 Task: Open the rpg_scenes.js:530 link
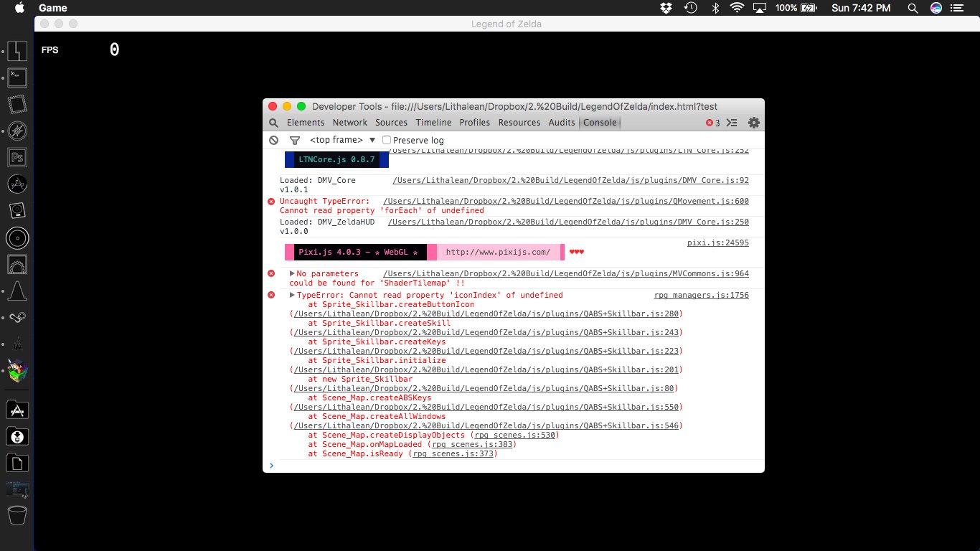pos(514,435)
